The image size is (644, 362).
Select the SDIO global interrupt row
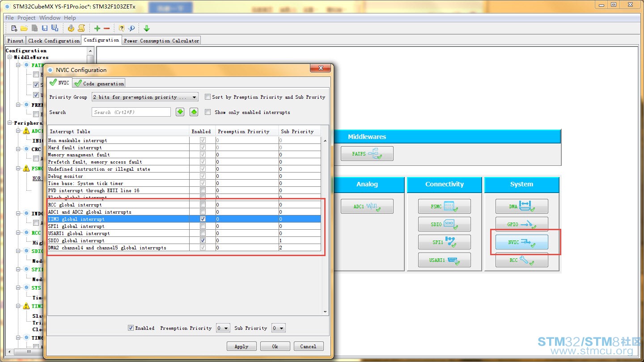click(184, 240)
